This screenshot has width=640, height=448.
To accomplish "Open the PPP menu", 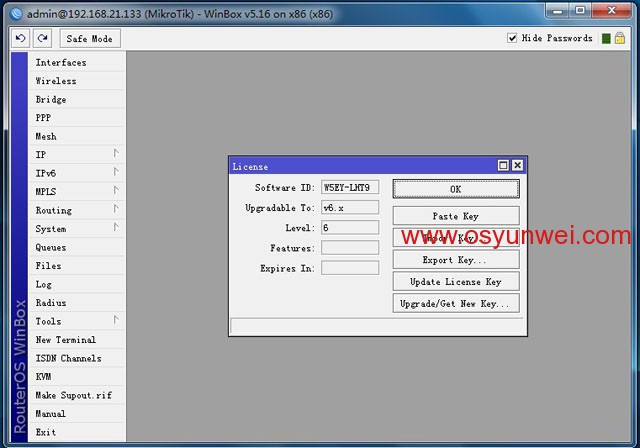I will point(77,118).
